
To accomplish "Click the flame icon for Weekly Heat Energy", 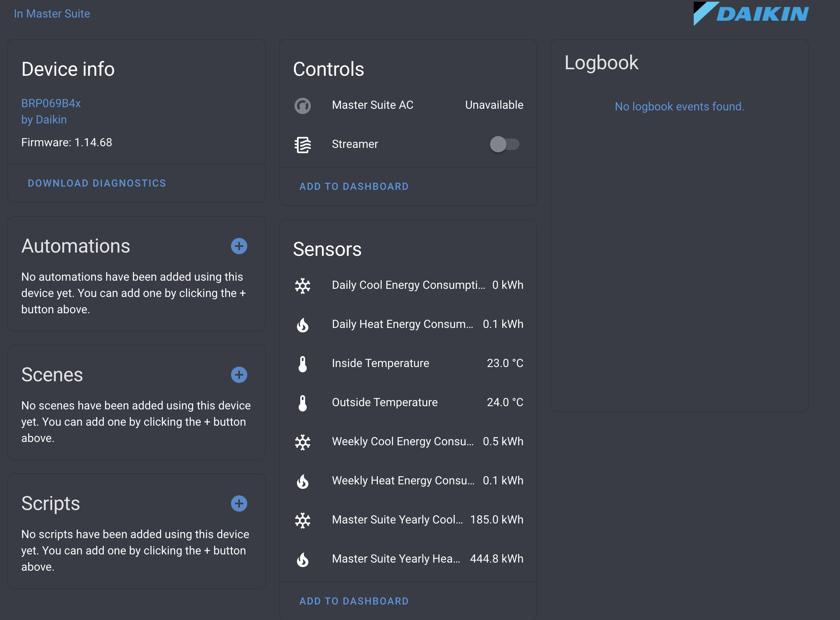I will pyautogui.click(x=303, y=481).
